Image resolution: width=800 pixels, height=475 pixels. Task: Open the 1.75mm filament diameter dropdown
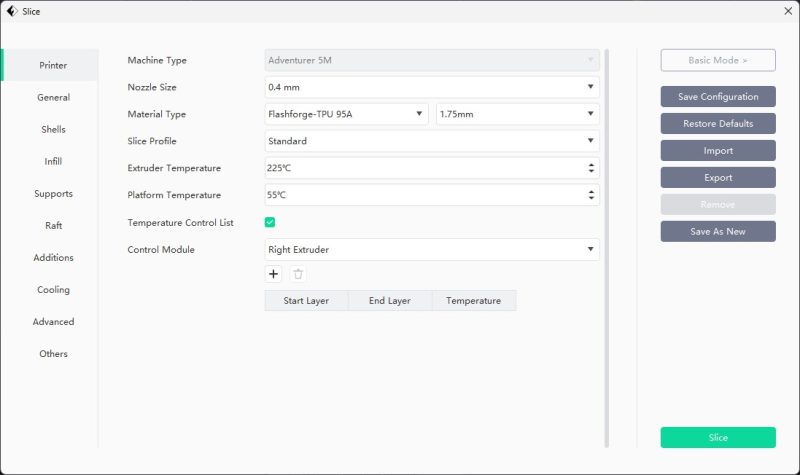tap(518, 114)
